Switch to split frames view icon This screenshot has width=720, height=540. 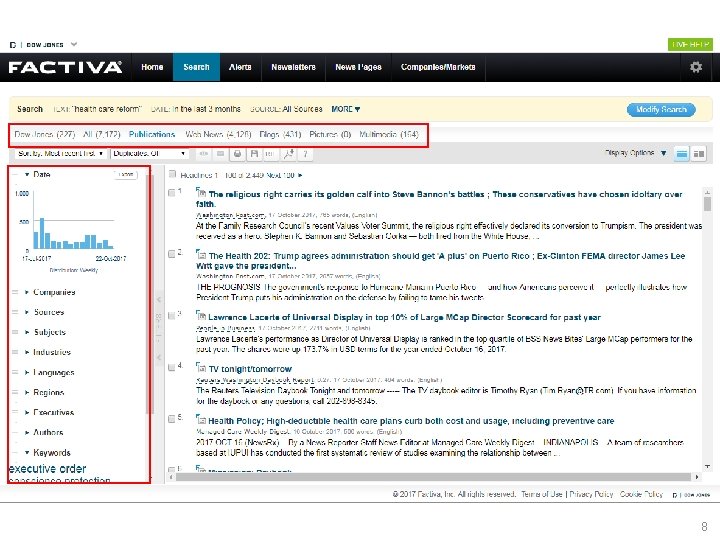[699, 154]
